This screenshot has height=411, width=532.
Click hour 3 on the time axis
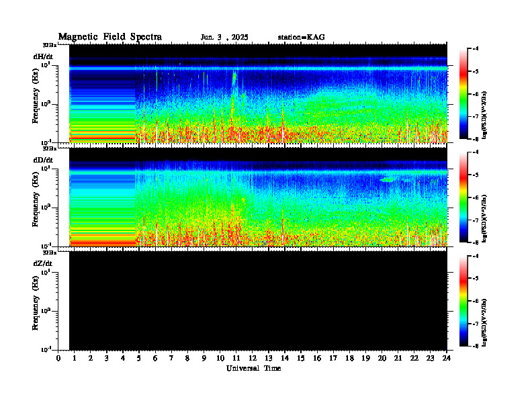[x=107, y=359]
